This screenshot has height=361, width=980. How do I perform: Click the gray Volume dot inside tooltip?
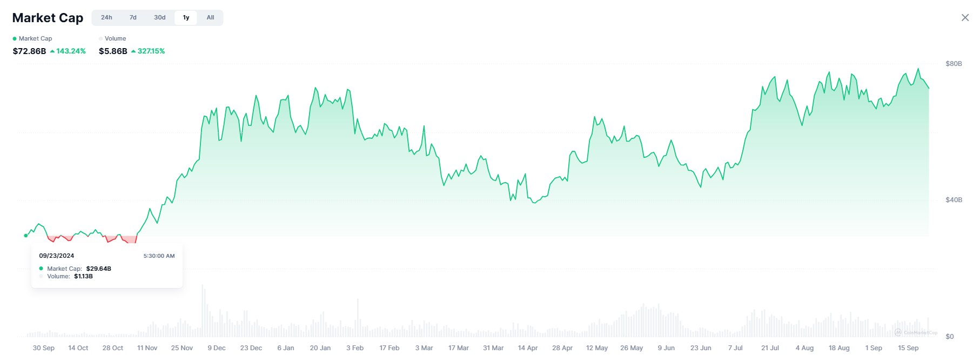click(40, 276)
